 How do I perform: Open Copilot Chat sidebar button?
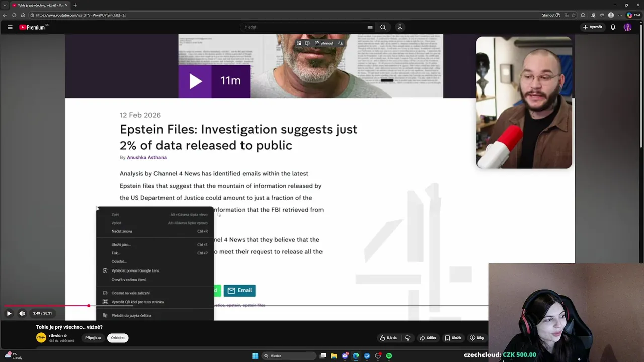coord(633,15)
